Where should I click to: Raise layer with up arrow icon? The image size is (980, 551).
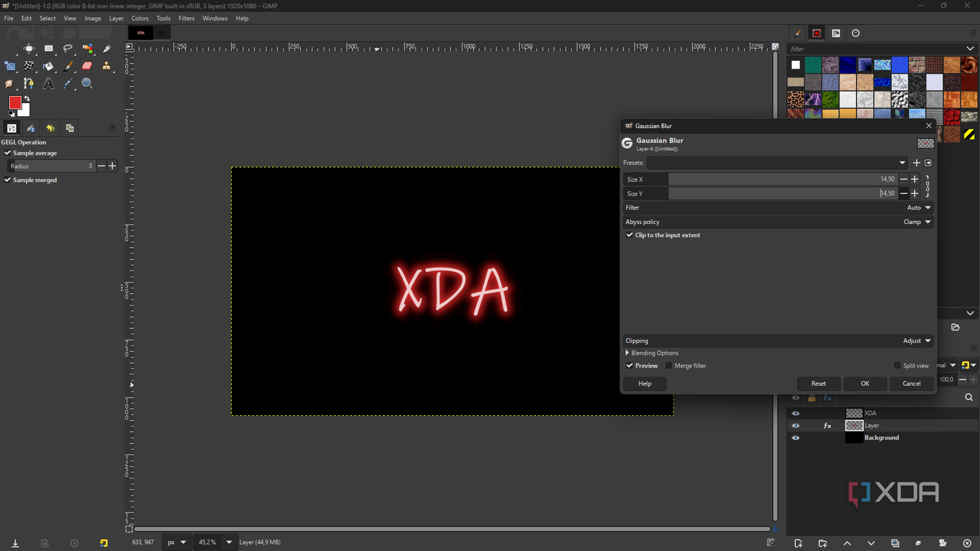[847, 543]
